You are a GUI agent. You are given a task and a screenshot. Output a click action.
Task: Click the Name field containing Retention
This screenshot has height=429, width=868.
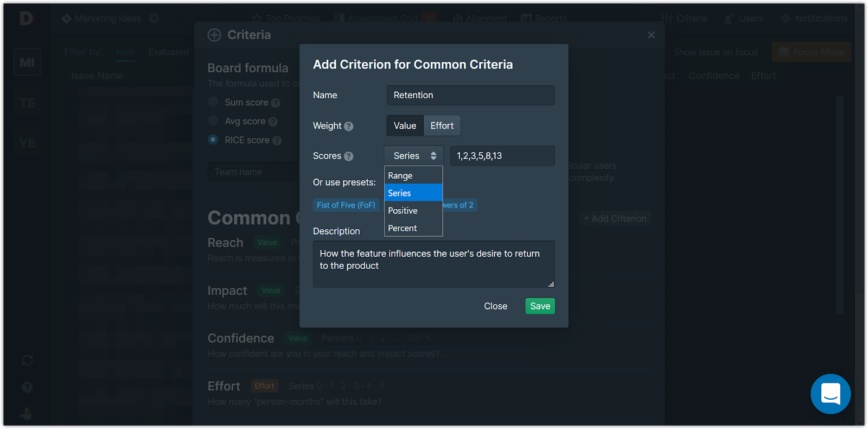pos(471,95)
